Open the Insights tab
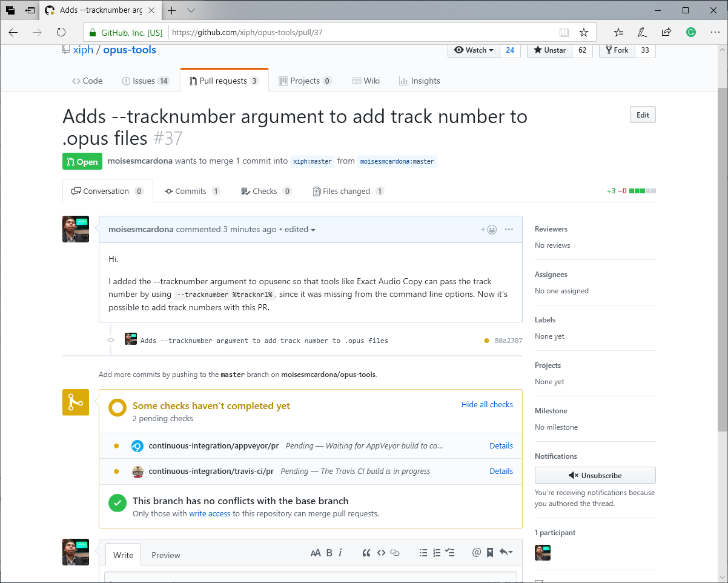The width and height of the screenshot is (728, 583). pos(420,81)
